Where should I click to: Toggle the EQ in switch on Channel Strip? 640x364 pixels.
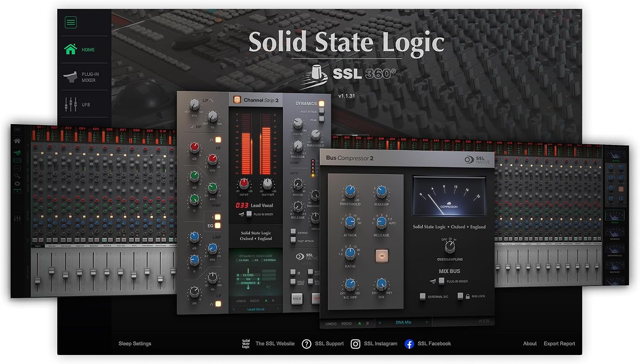click(218, 225)
